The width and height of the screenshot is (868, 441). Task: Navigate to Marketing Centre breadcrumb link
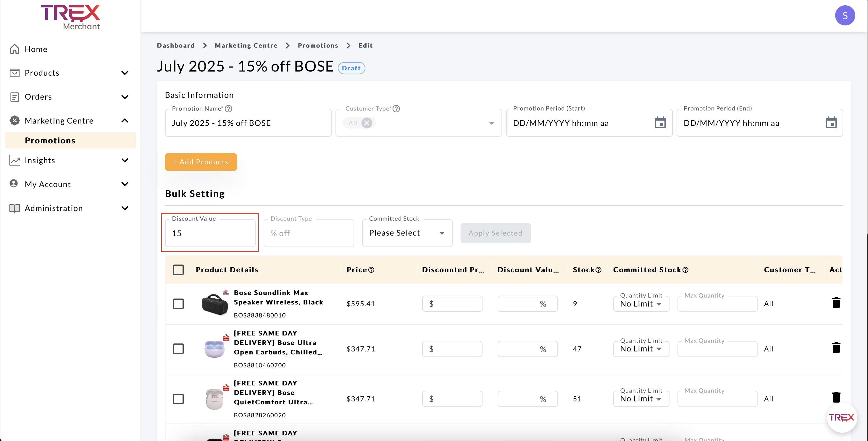[246, 46]
